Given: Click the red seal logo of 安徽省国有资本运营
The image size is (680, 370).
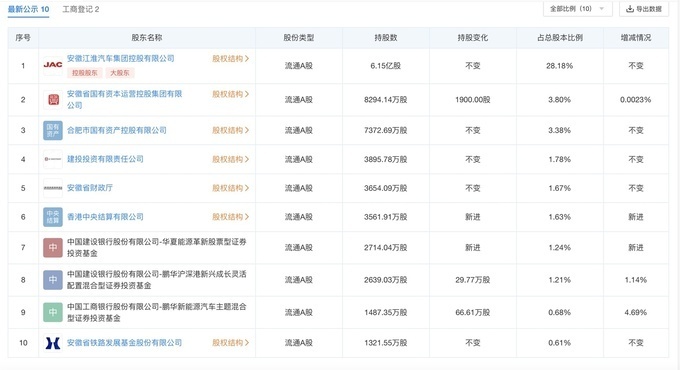Looking at the screenshot, I should pos(53,100).
